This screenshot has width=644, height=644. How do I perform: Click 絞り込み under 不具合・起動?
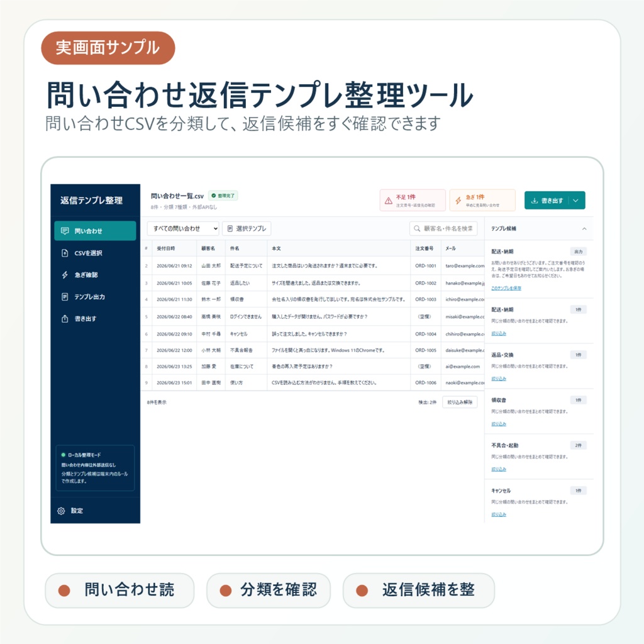pos(499,469)
